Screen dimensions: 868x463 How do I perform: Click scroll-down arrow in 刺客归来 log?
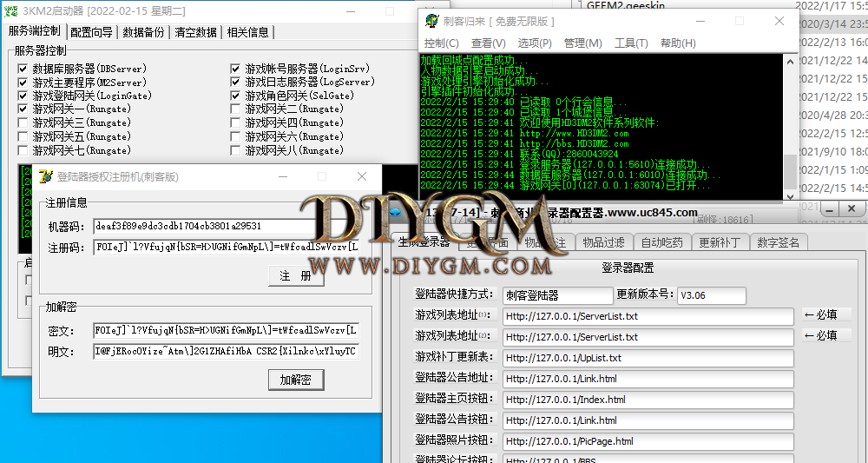[x=791, y=195]
